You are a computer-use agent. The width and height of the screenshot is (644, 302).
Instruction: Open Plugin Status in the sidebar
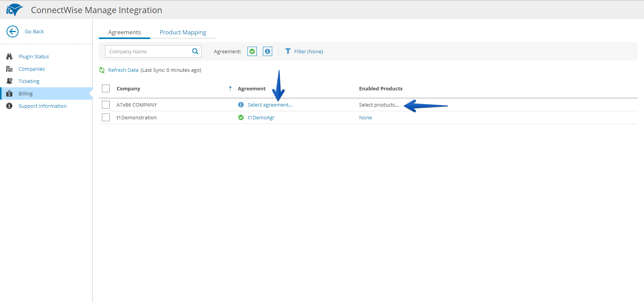[x=34, y=56]
